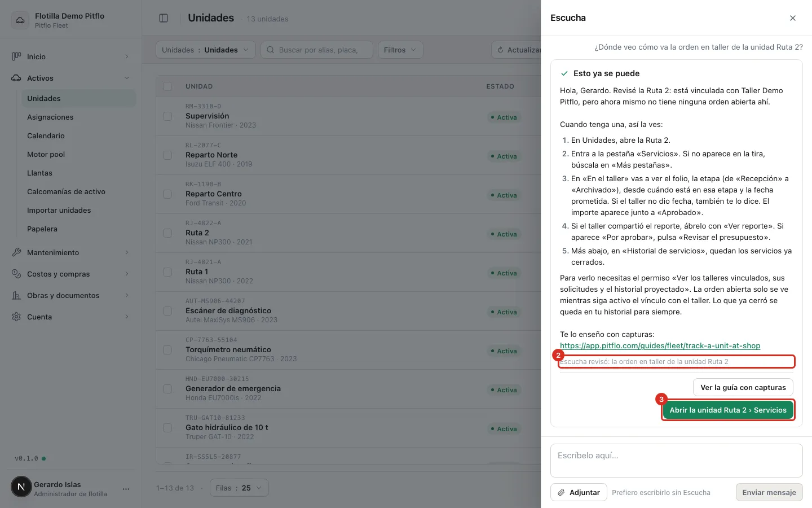The width and height of the screenshot is (812, 508).
Task: Click the Escríbelo aquí message field
Action: 676,461
